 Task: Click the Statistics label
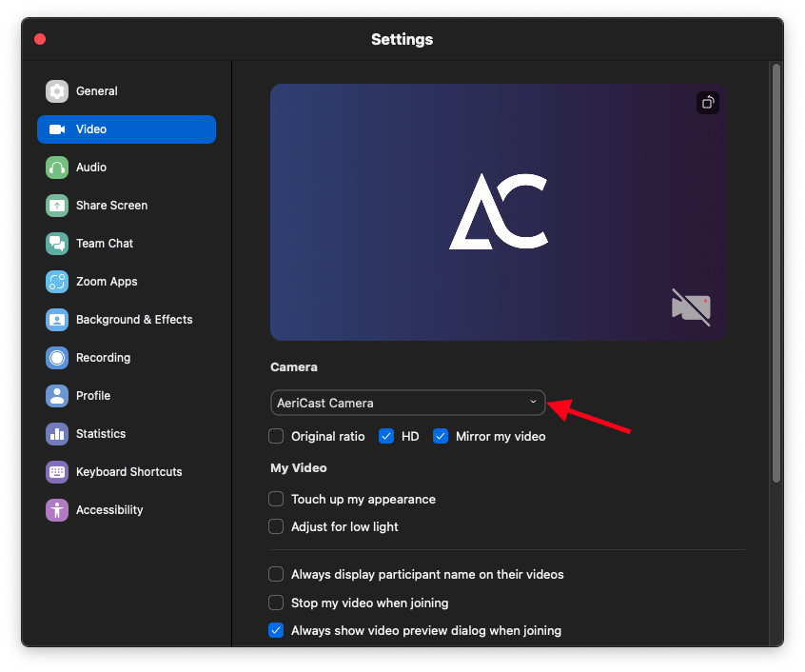[101, 434]
